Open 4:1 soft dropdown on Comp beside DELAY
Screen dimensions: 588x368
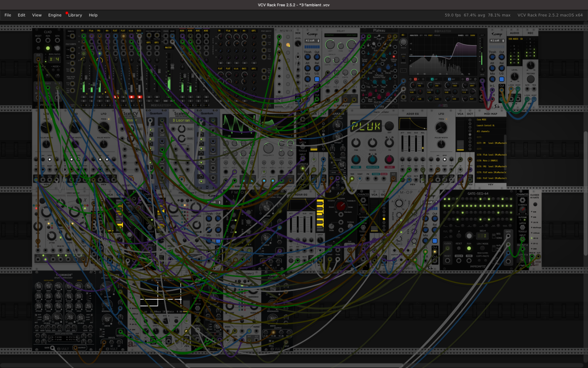pos(312,41)
